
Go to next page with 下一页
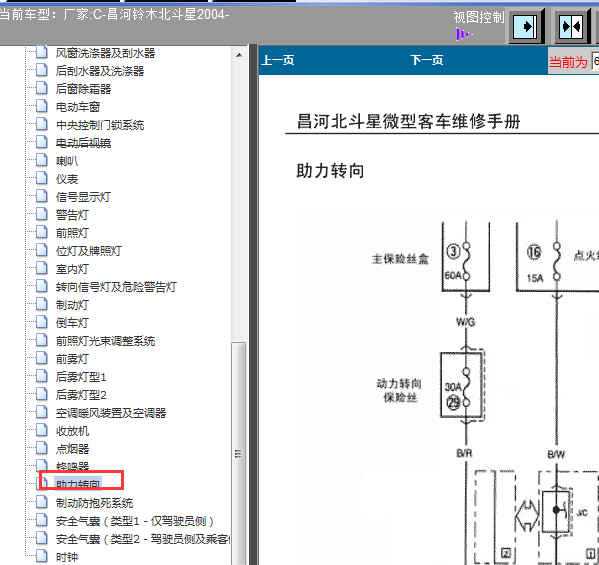[x=427, y=60]
